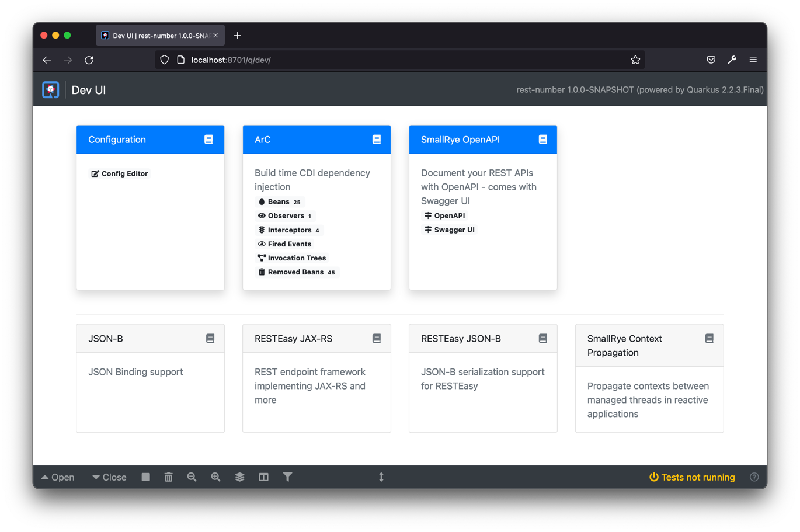
Task: Open the Interceptors list
Action: point(289,230)
